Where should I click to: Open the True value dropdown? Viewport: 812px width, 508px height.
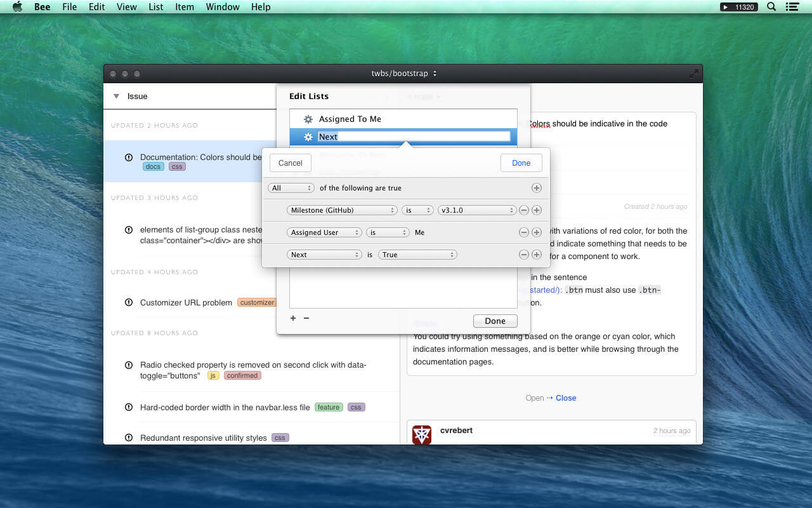[417, 255]
